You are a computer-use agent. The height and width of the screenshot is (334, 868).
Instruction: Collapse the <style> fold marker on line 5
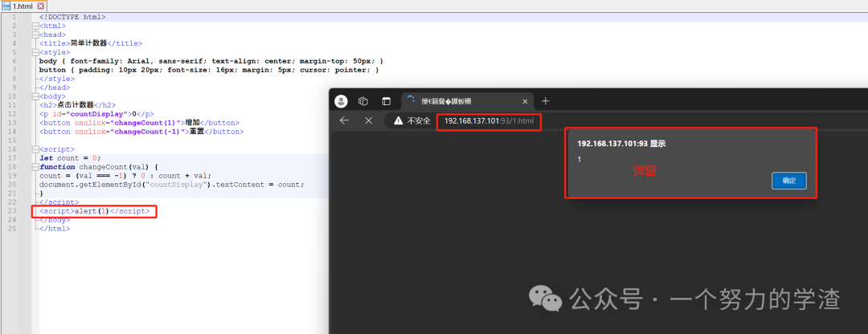pyautogui.click(x=35, y=52)
